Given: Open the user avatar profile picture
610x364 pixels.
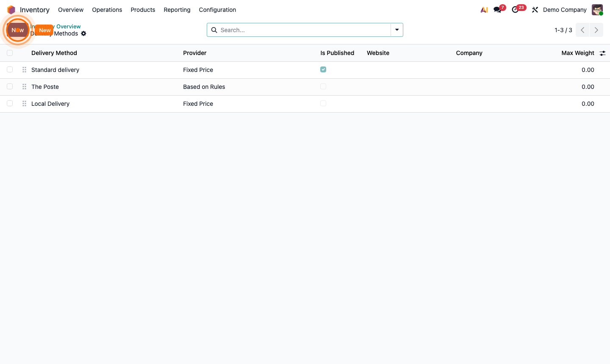Looking at the screenshot, I should (x=597, y=9).
